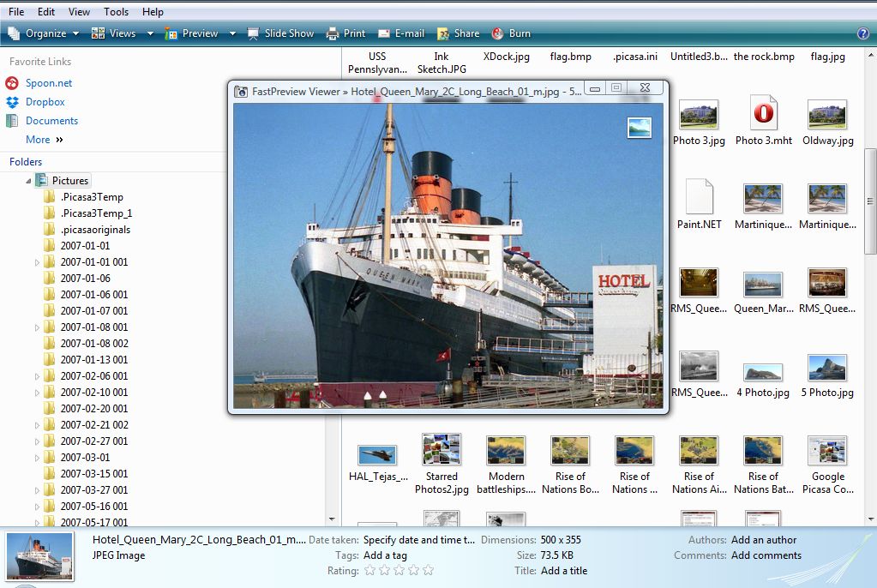Open the View menu

tap(79, 12)
